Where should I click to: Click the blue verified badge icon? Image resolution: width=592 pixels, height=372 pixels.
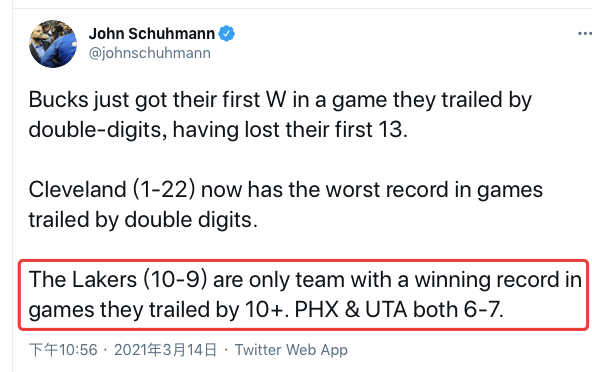click(x=227, y=34)
